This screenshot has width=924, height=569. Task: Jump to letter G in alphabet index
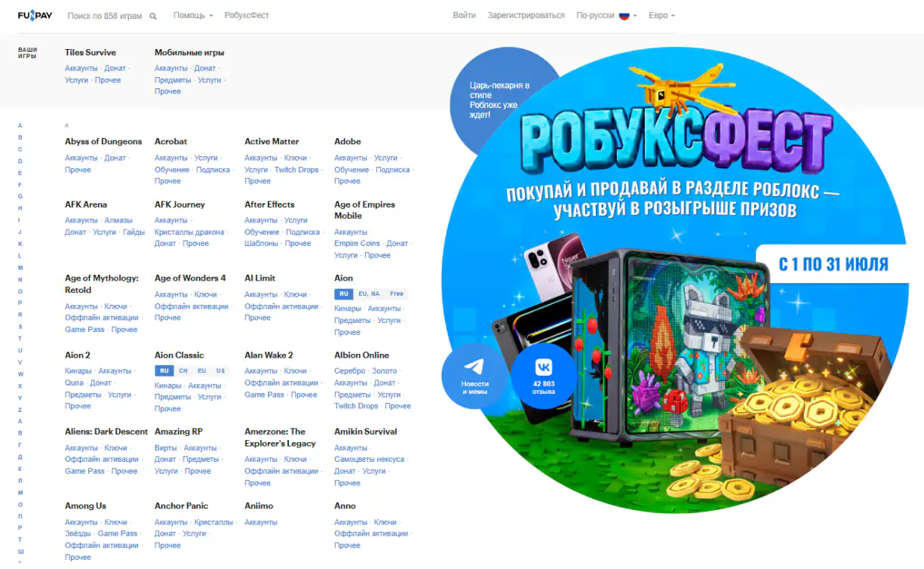click(x=20, y=197)
